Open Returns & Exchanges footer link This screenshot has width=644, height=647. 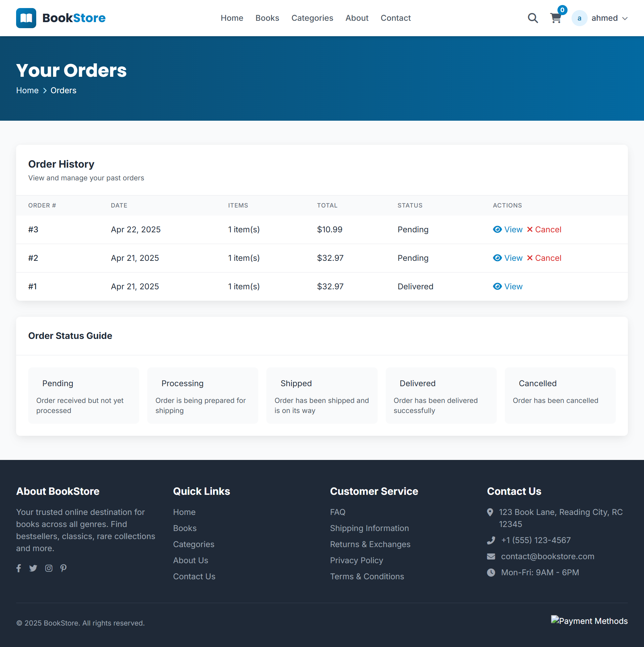[x=370, y=544]
